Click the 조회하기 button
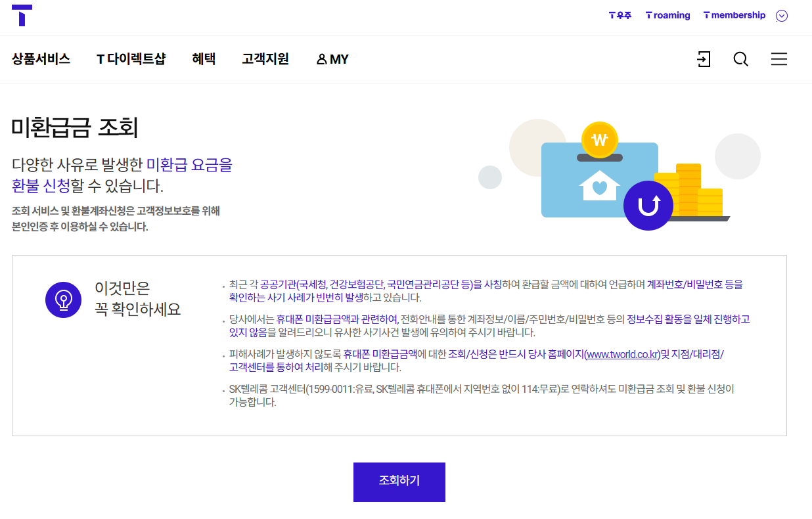The width and height of the screenshot is (812, 519). [x=399, y=482]
